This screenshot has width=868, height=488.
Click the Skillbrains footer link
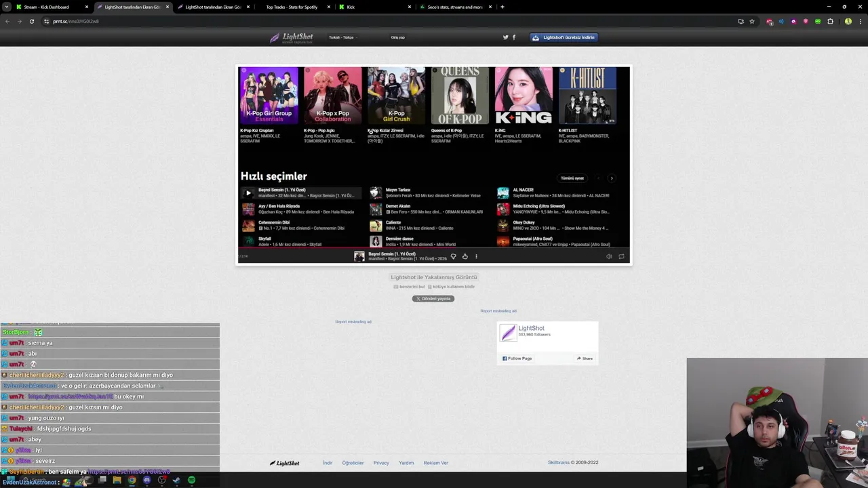[x=559, y=463]
